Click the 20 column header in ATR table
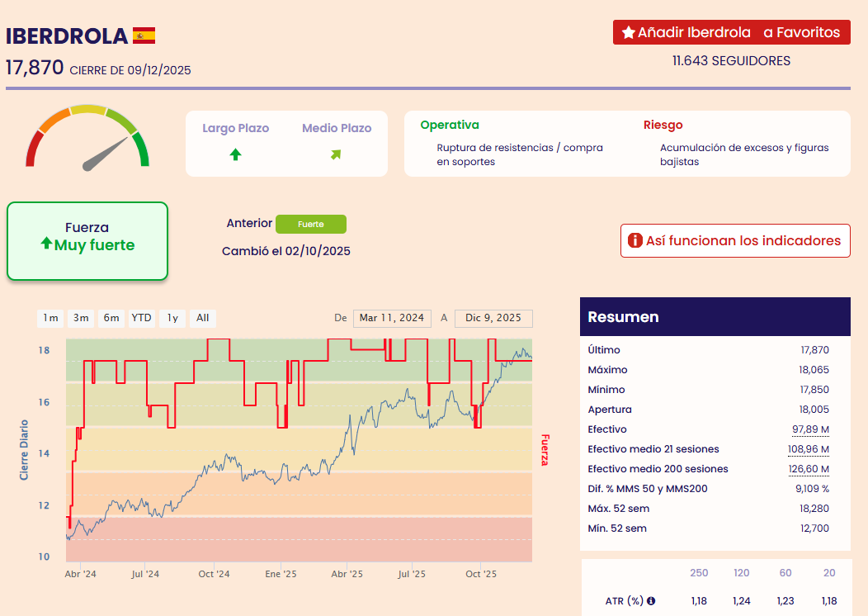 829,573
